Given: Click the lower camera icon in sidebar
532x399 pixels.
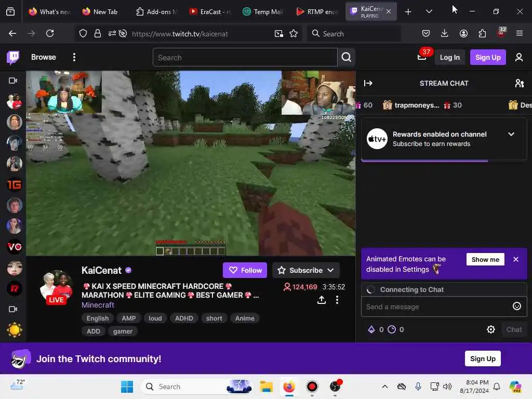Looking at the screenshot, I should point(13,309).
